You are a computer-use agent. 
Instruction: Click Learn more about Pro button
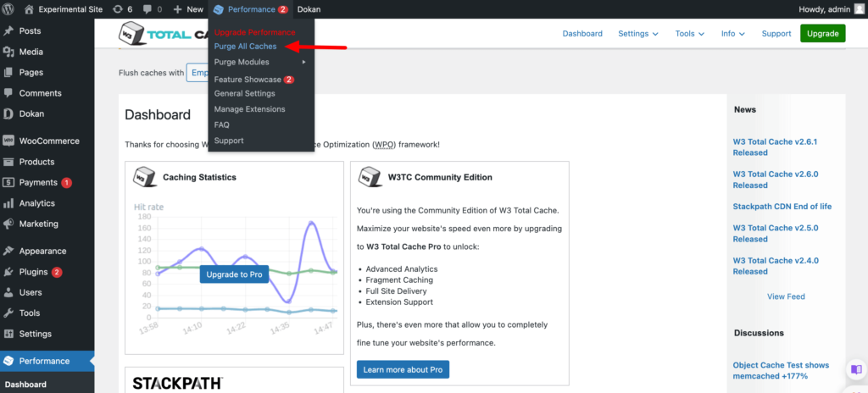click(x=403, y=369)
